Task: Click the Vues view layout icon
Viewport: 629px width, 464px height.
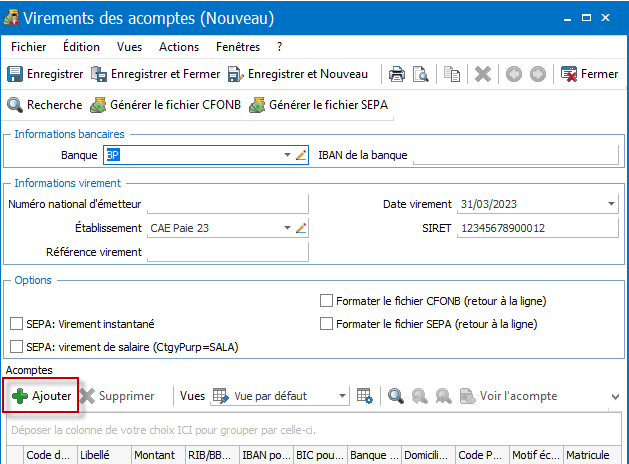Action: pos(221,396)
